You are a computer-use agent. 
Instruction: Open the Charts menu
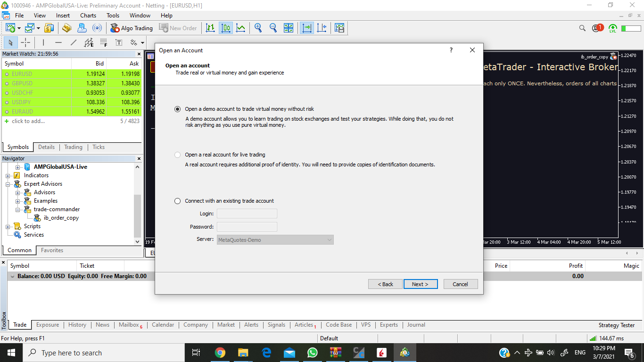point(88,16)
